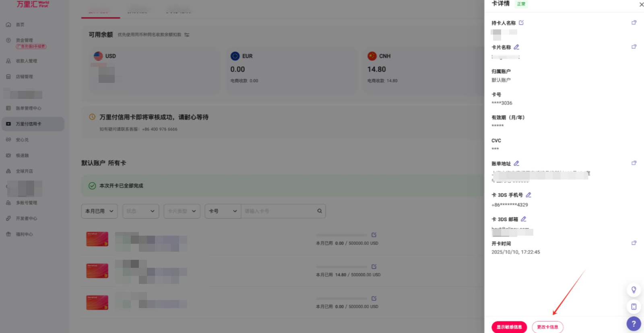The image size is (644, 333).
Task: Click the 正常 status tag
Action: point(521,4)
